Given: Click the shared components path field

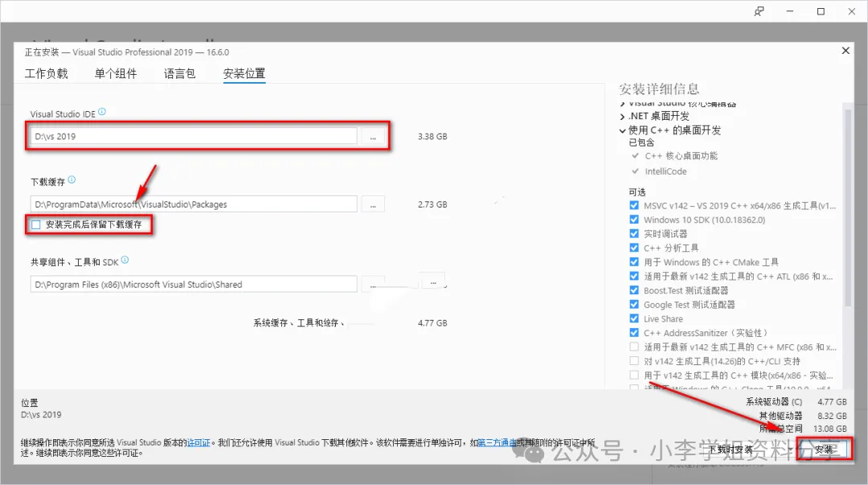Looking at the screenshot, I should click(x=194, y=285).
